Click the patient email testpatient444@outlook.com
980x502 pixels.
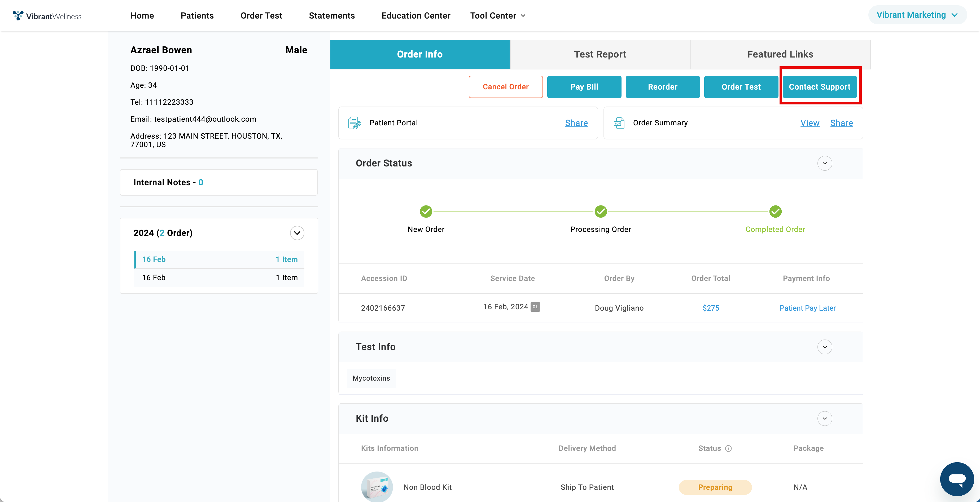(205, 119)
